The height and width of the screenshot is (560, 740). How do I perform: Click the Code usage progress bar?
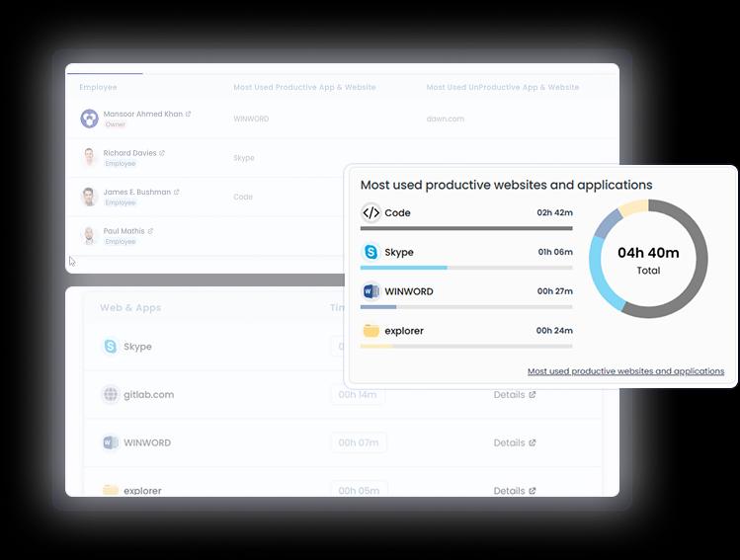[465, 228]
